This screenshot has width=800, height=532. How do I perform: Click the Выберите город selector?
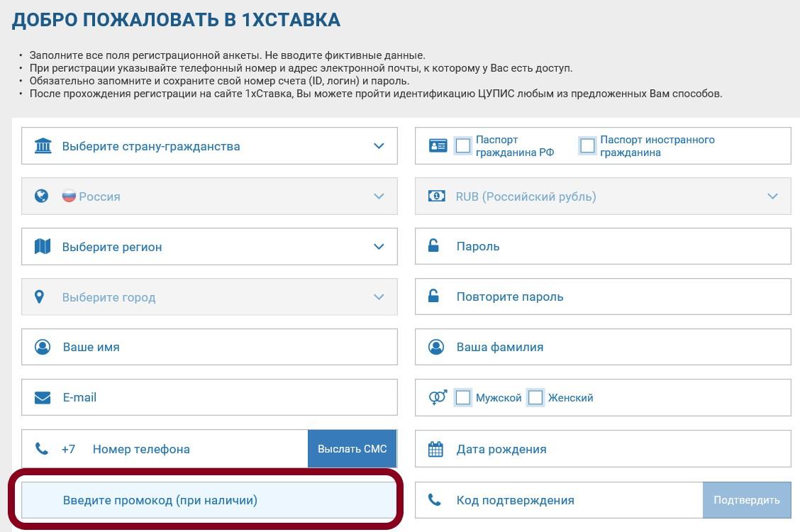210,297
